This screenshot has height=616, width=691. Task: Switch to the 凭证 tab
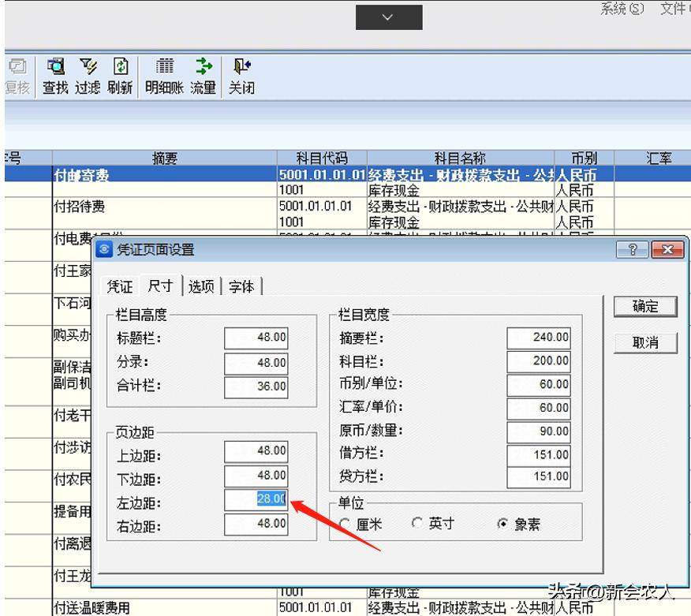[x=119, y=287]
